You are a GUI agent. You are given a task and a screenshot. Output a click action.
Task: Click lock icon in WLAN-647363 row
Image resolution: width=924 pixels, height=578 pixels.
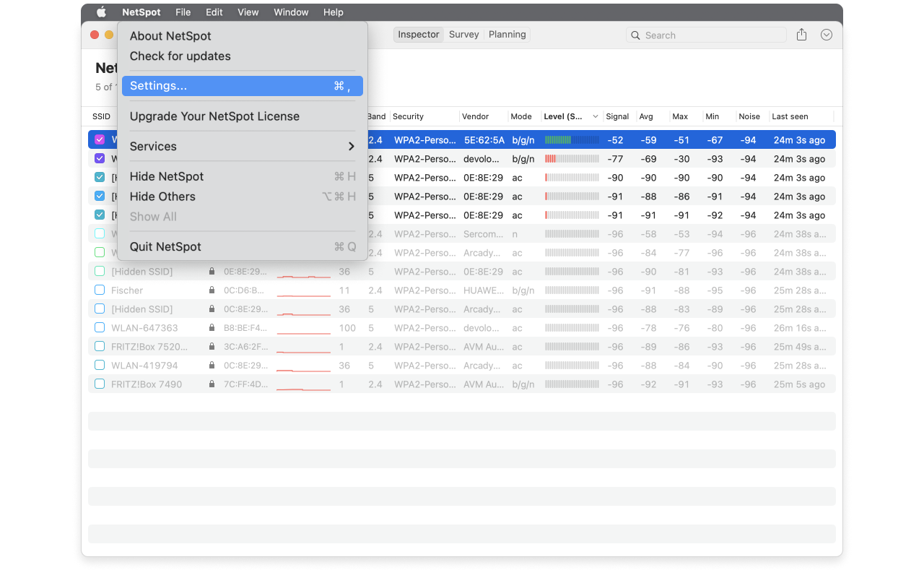click(x=212, y=328)
